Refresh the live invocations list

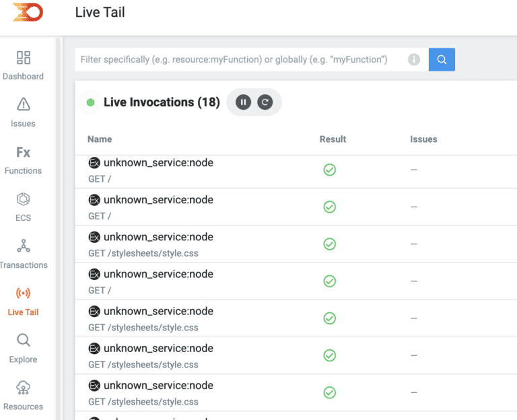265,102
